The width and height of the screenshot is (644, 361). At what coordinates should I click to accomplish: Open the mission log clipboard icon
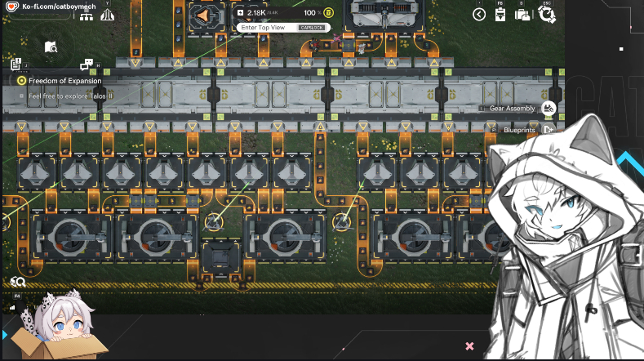[x=16, y=64]
